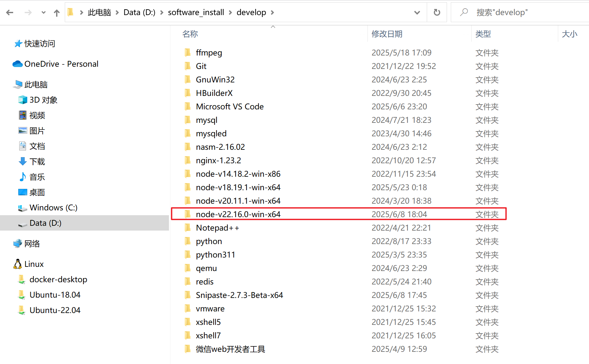Click the 网络 network icon
Viewport: 589px width, 364px height.
(x=18, y=243)
